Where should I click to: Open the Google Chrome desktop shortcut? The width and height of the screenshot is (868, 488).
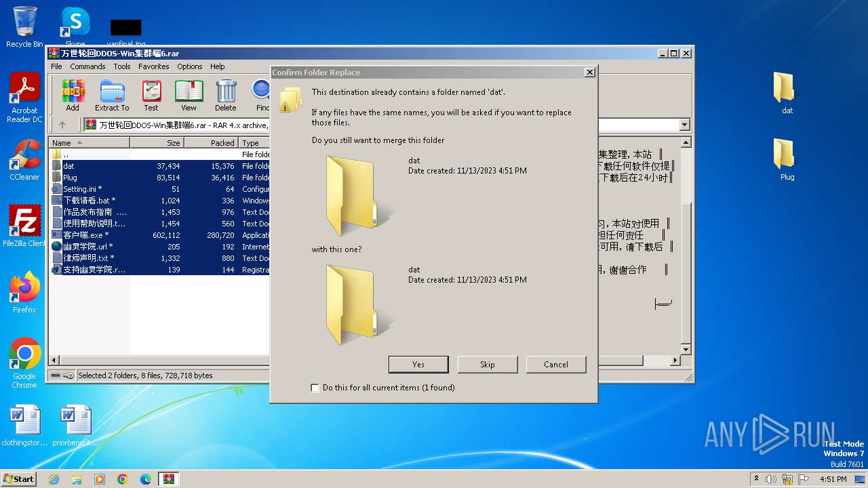[x=24, y=363]
